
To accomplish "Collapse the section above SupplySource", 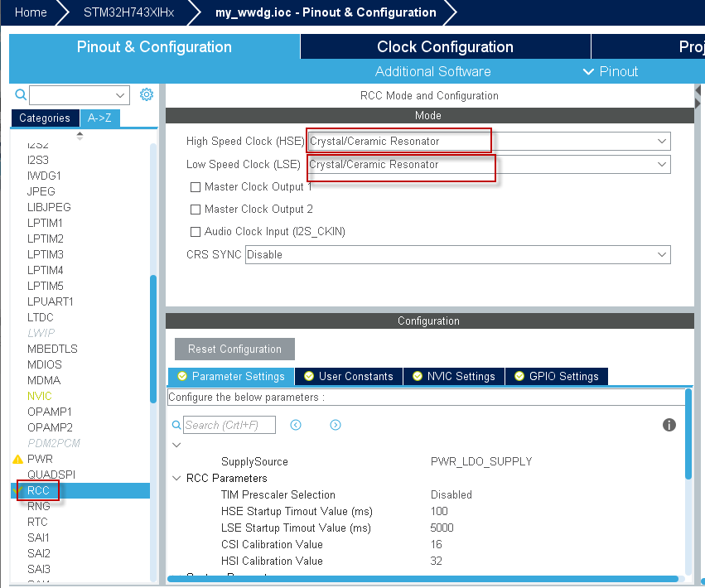I will pos(176,445).
